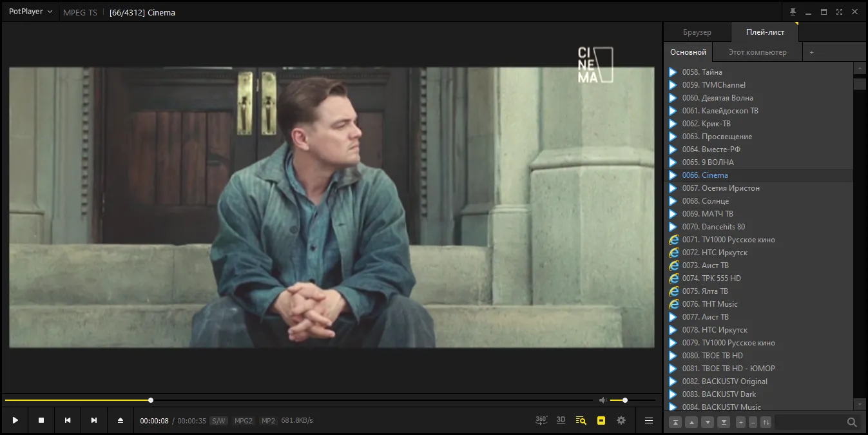The width and height of the screenshot is (868, 435).
Task: Open the PotPlayer main menu dropdown
Action: [30, 12]
